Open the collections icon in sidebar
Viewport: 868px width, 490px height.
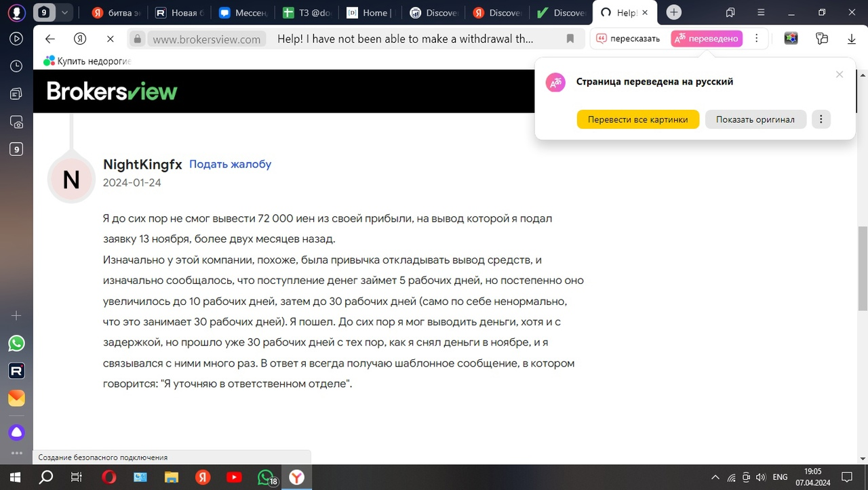point(16,94)
